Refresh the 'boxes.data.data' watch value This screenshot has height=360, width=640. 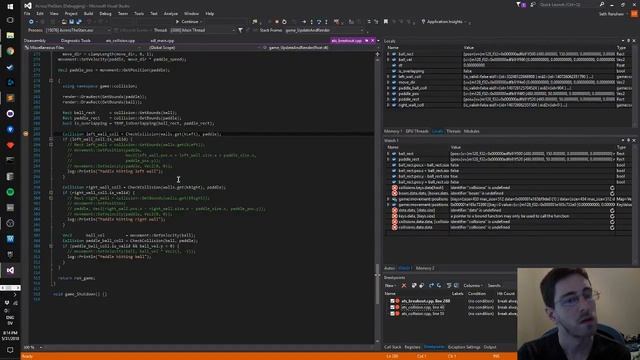click(612, 193)
